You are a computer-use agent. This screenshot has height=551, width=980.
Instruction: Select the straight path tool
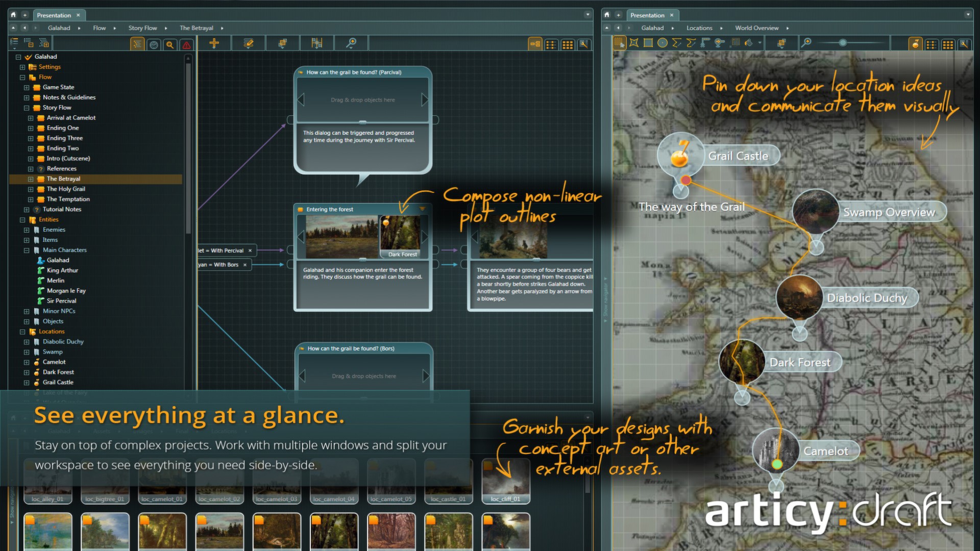pos(677,43)
